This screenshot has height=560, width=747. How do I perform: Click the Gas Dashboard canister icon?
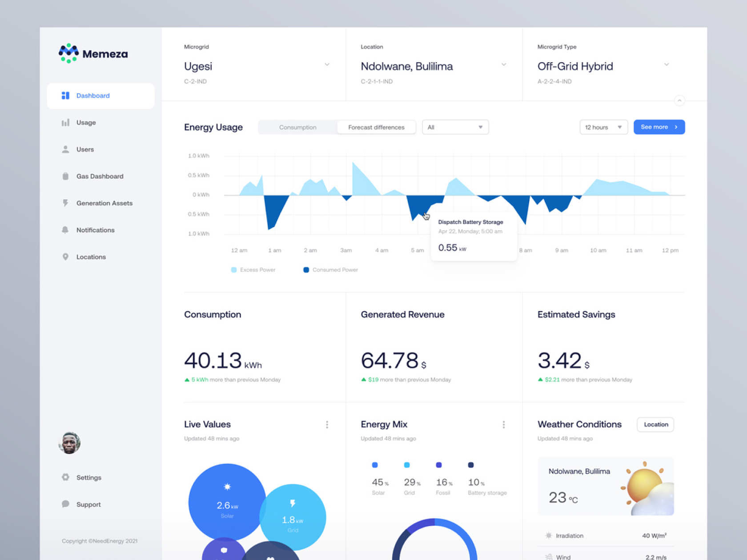pos(65,176)
